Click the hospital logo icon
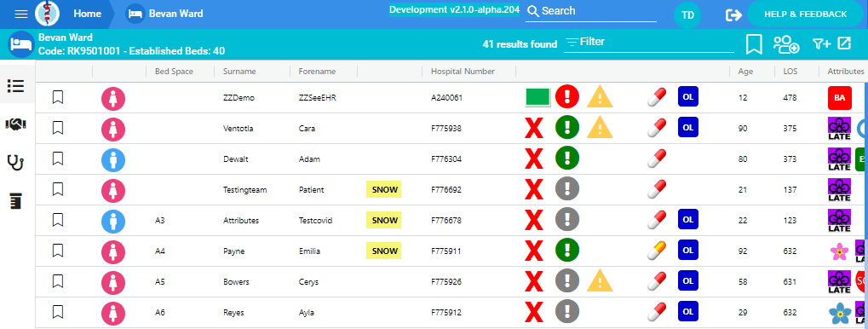This screenshot has height=329, width=868. pyautogui.click(x=47, y=14)
